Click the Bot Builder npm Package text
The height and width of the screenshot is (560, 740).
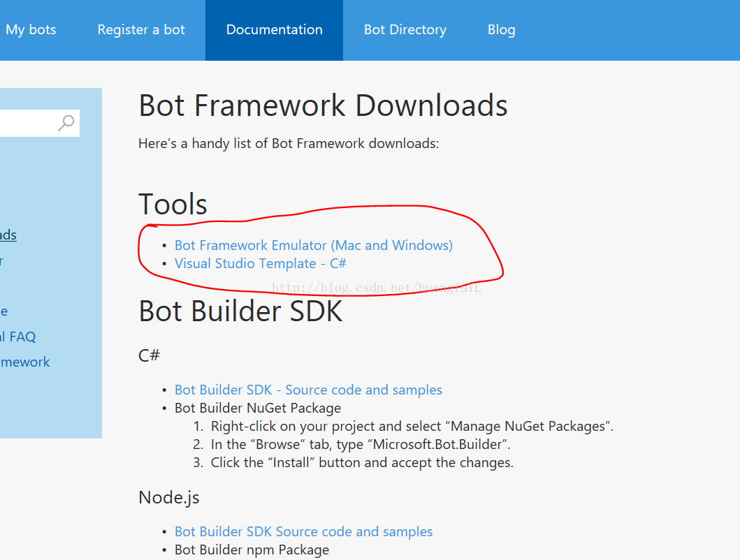point(252,550)
